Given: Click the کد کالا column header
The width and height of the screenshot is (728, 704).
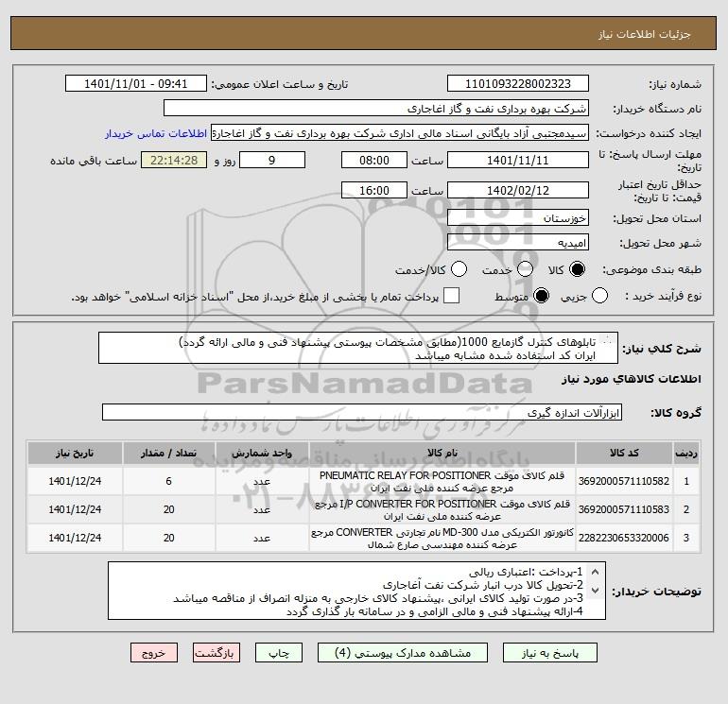Looking at the screenshot, I should pos(624,453).
